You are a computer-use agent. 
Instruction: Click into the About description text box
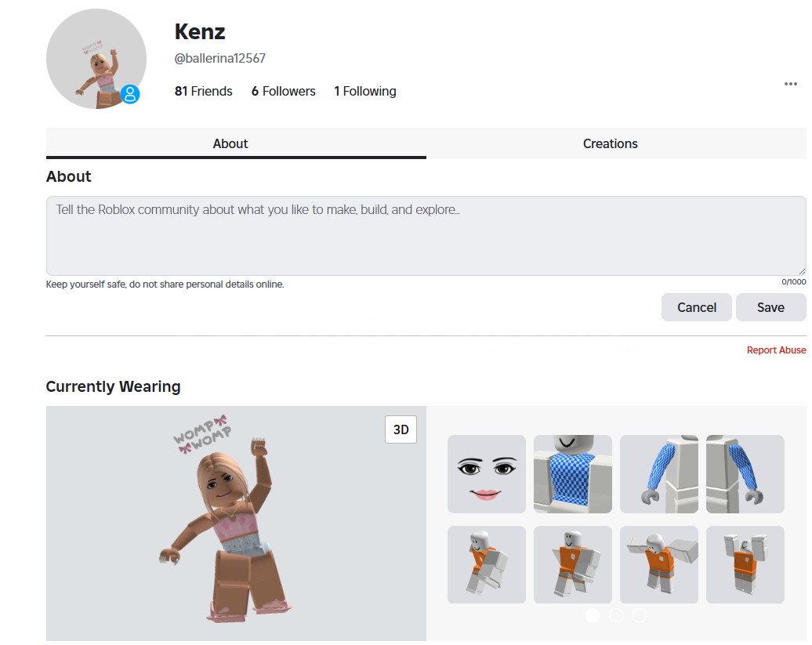(426, 236)
